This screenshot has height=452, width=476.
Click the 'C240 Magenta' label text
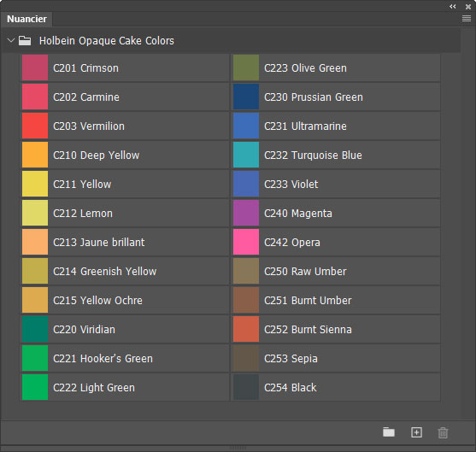tap(298, 214)
